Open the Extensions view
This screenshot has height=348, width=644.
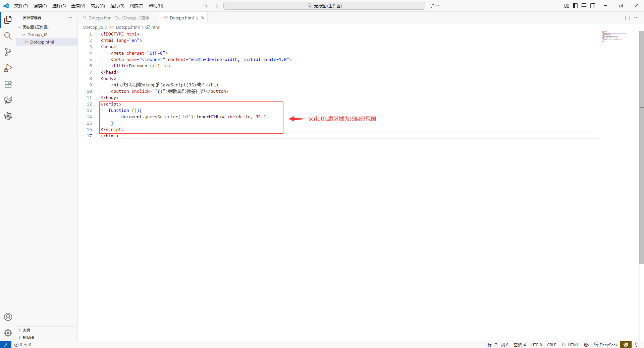coord(8,84)
